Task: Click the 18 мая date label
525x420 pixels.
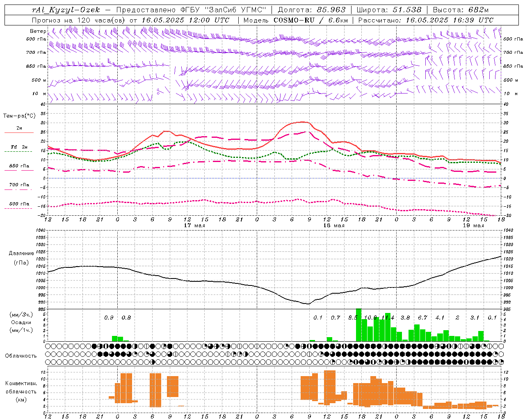Action: [x=334, y=226]
